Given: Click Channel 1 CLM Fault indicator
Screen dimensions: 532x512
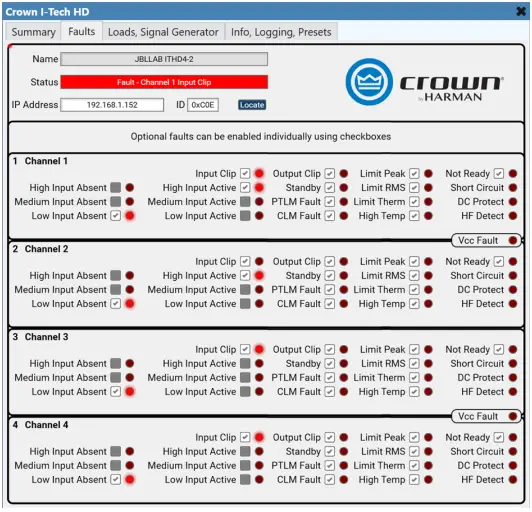Looking at the screenshot, I should click(x=344, y=216).
